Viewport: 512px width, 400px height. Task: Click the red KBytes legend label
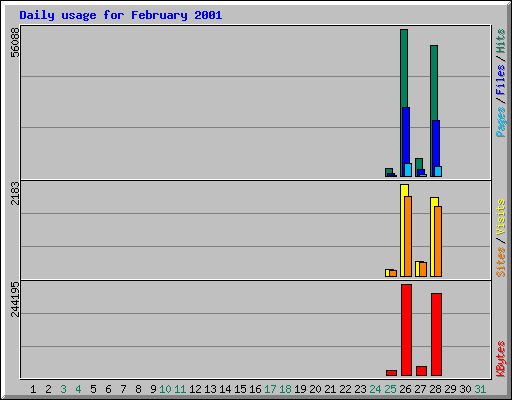click(x=501, y=359)
